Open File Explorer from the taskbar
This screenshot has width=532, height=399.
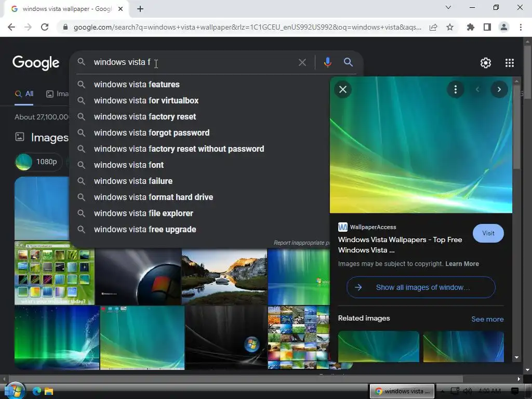[x=49, y=391]
